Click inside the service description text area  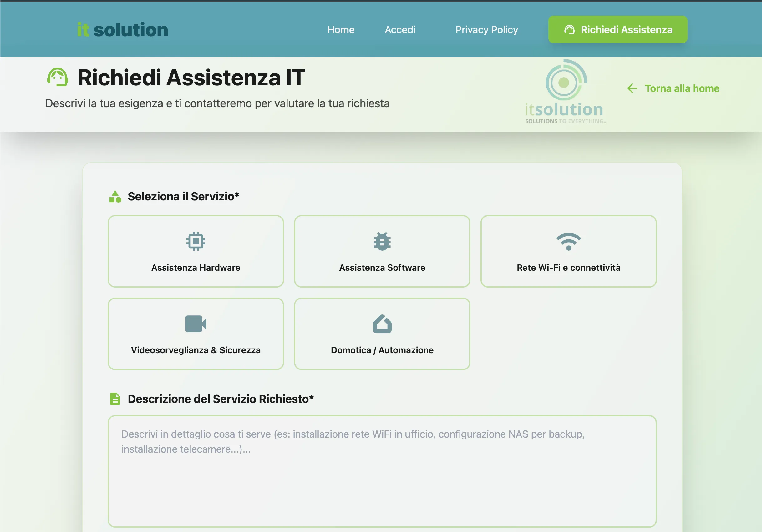tap(382, 471)
